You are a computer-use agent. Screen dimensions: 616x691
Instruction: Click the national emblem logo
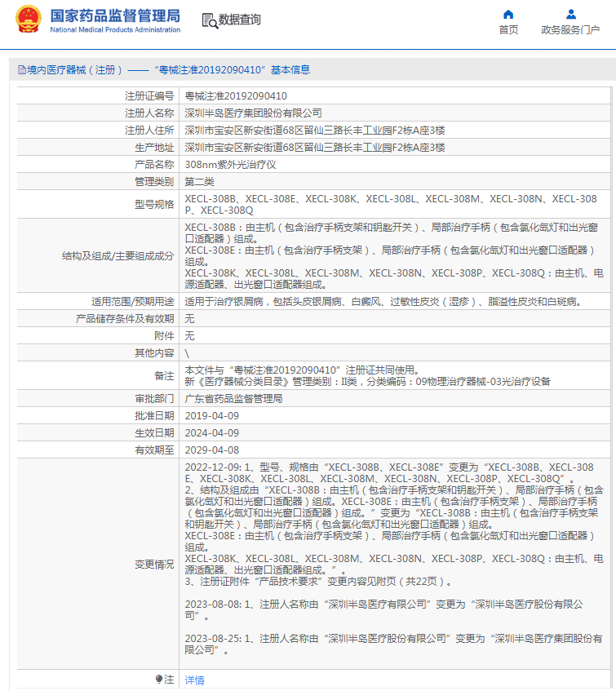(x=29, y=20)
